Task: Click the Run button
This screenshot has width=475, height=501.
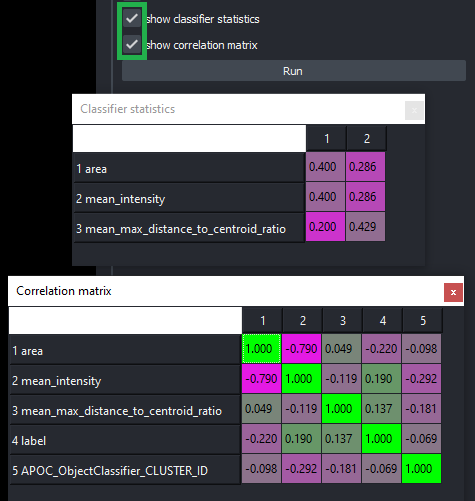Action: tap(294, 71)
